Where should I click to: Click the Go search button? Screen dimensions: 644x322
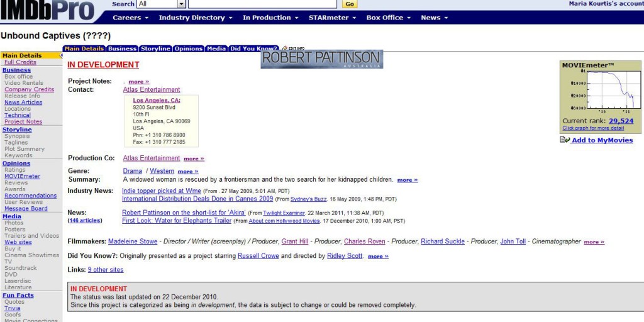[350, 4]
